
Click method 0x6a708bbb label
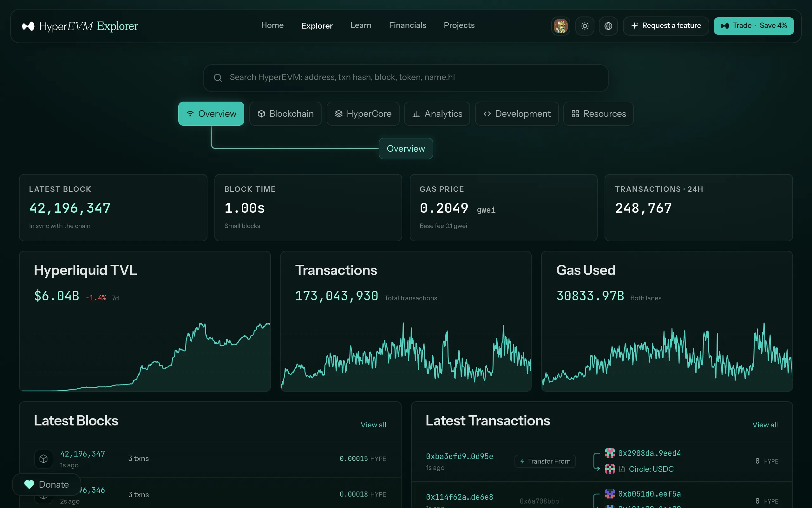(x=539, y=501)
